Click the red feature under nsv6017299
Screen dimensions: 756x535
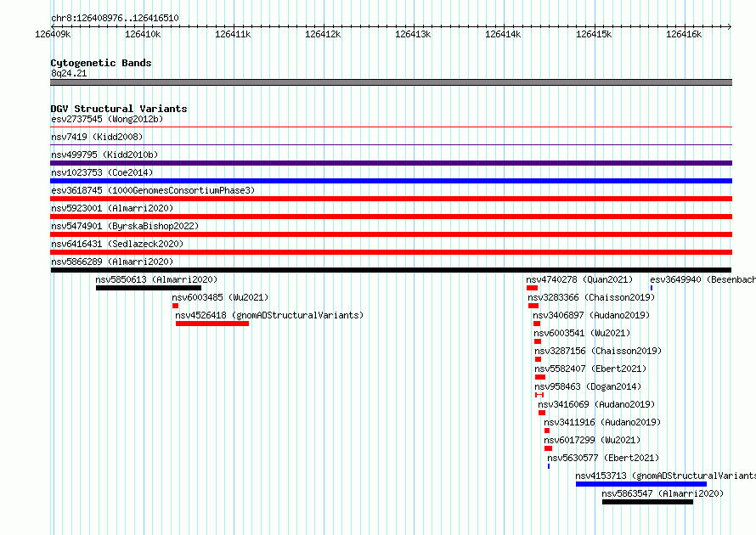coord(548,448)
